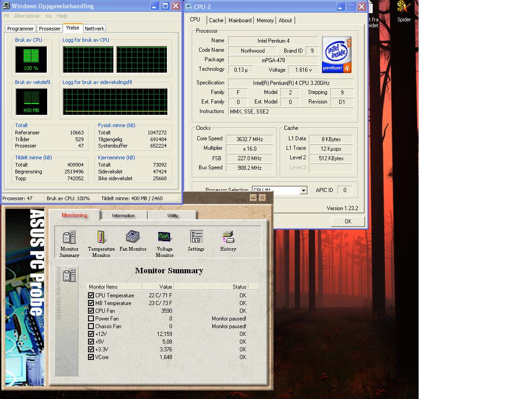Click the FSB 227.0 MHz field
Screen dimensions: 532x399
click(x=249, y=158)
